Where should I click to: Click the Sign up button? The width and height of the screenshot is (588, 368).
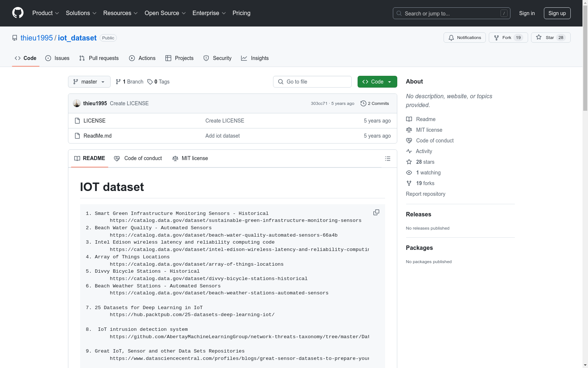557,13
